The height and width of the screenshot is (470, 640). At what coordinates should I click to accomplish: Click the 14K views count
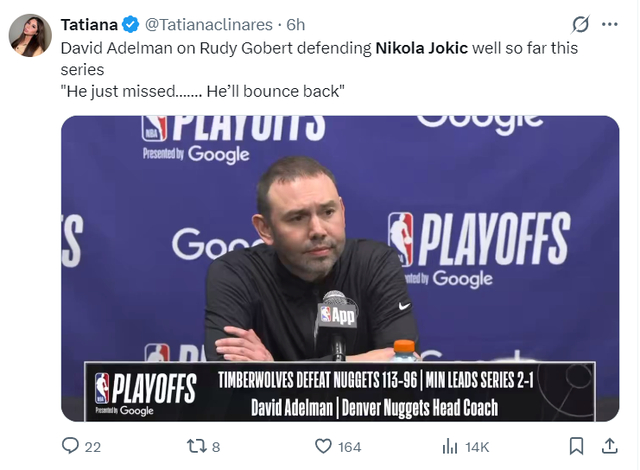click(478, 447)
